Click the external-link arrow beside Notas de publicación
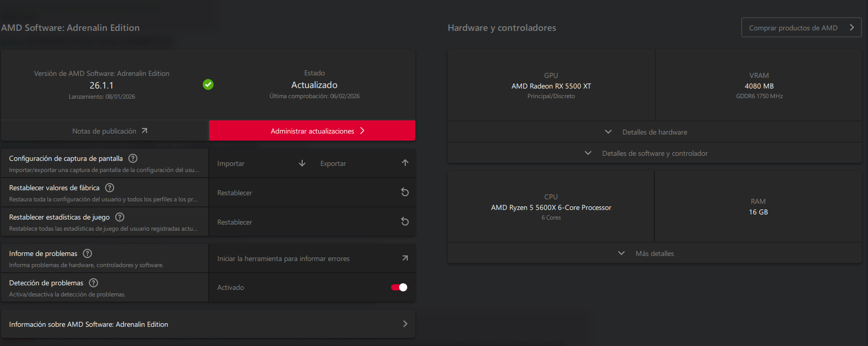Image resolution: width=868 pixels, height=346 pixels. point(144,131)
